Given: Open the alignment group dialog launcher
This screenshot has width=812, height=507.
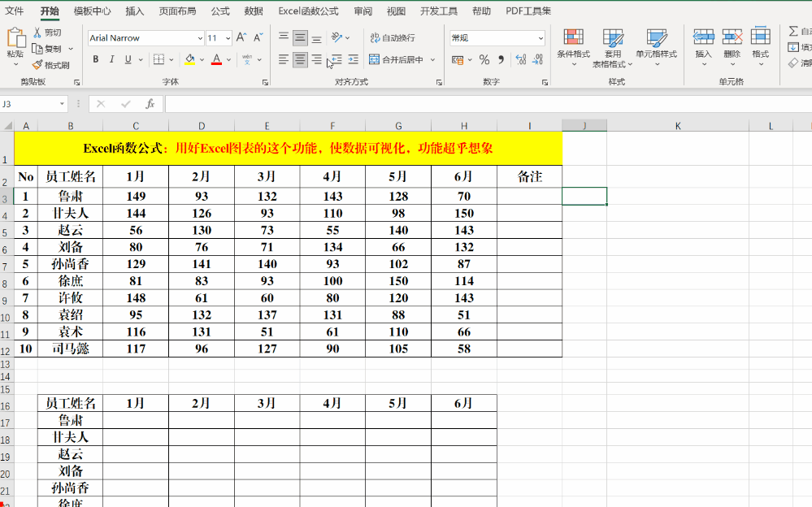Looking at the screenshot, I should click(x=439, y=82).
